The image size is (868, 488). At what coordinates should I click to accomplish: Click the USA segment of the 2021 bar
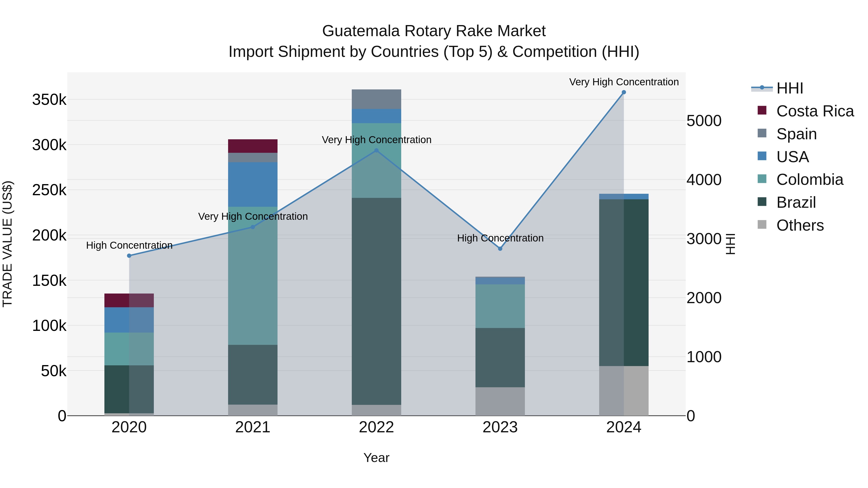tap(253, 184)
